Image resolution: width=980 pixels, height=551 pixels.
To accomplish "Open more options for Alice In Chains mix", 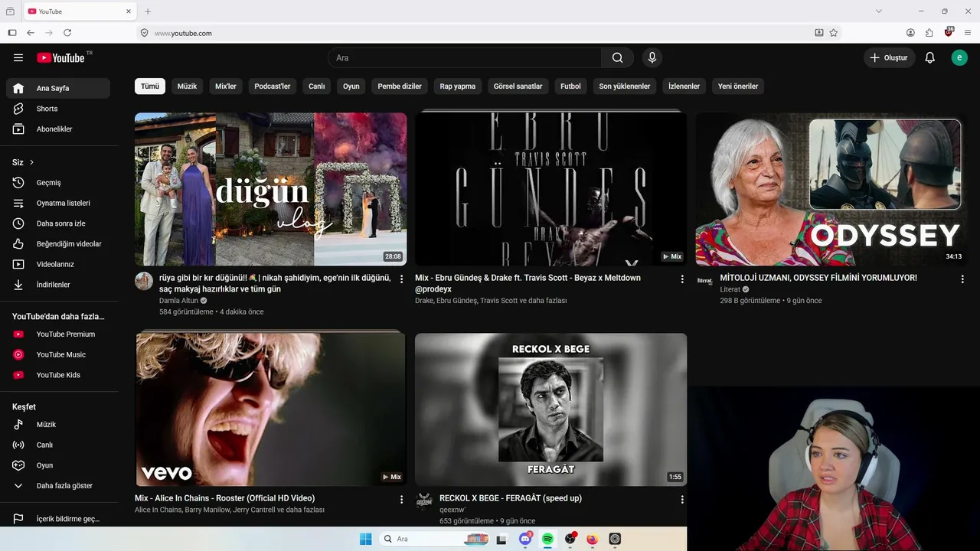I will point(401,500).
